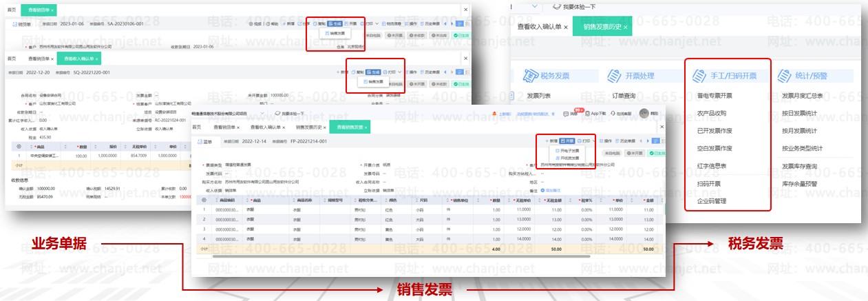Open 按日发票统计 report
Screen dimensions: 868x301
799,113
